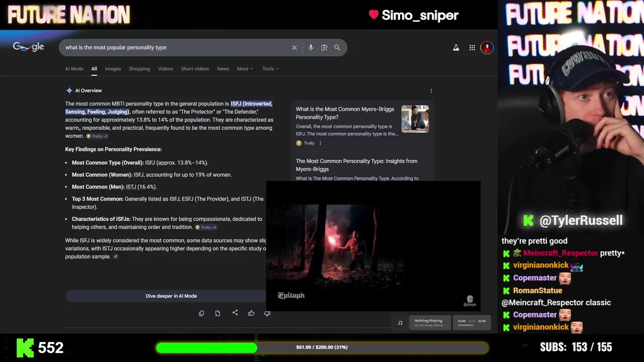Open Truity +3 sources after 'order and tradition'
The height and width of the screenshot is (362, 644).
206,227
